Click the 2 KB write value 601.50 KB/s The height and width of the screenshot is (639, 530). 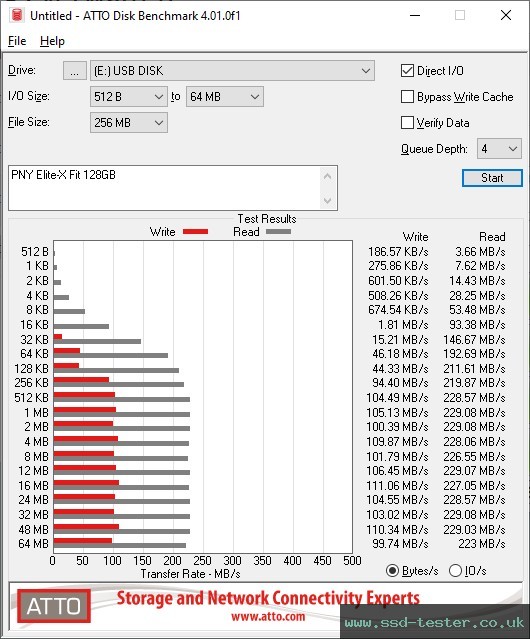click(x=398, y=281)
